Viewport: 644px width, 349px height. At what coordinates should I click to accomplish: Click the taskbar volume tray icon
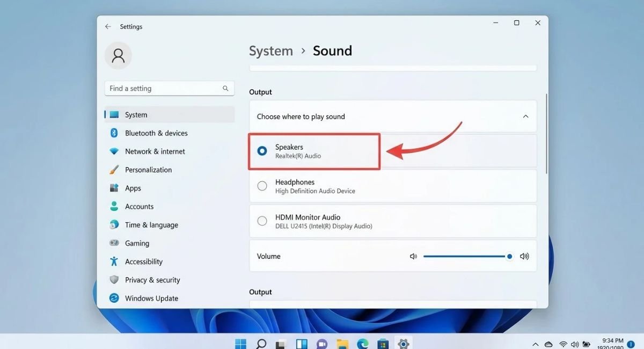pyautogui.click(x=575, y=344)
